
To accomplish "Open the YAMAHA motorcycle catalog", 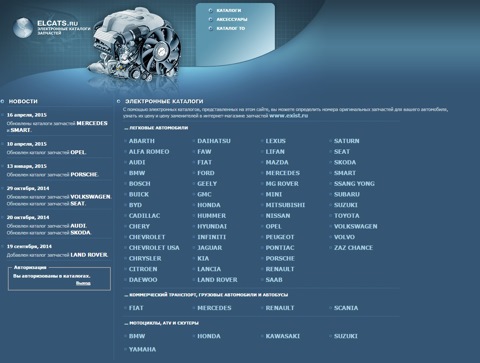I will coord(142,349).
